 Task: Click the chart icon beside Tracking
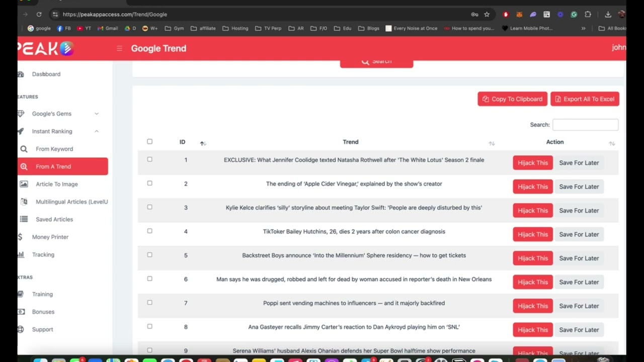click(x=21, y=254)
